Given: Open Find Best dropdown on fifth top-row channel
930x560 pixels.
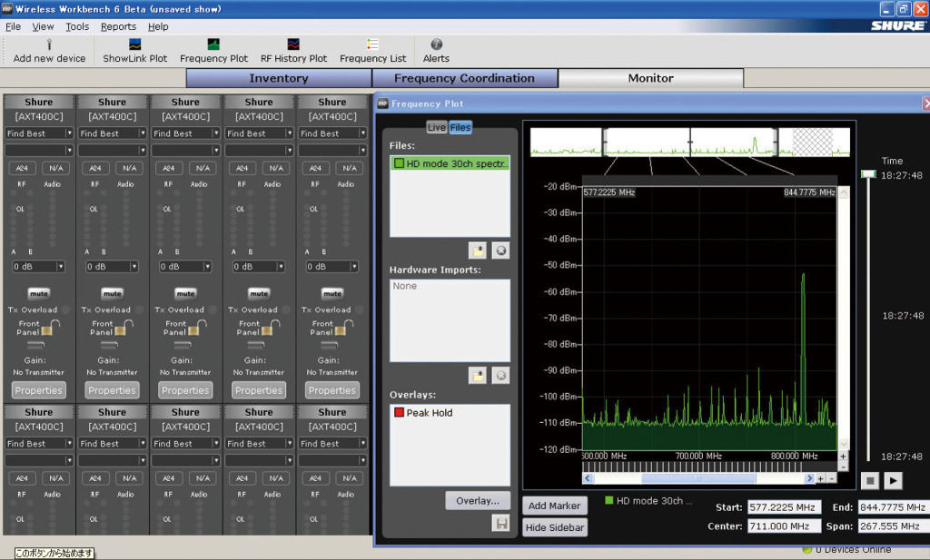Looking at the screenshot, I should 332,133.
